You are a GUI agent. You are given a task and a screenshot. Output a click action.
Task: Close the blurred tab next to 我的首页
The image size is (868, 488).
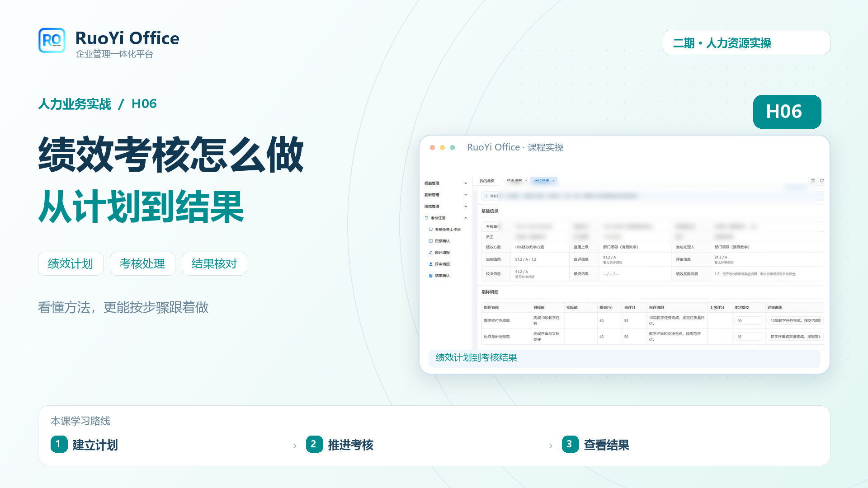(526, 181)
